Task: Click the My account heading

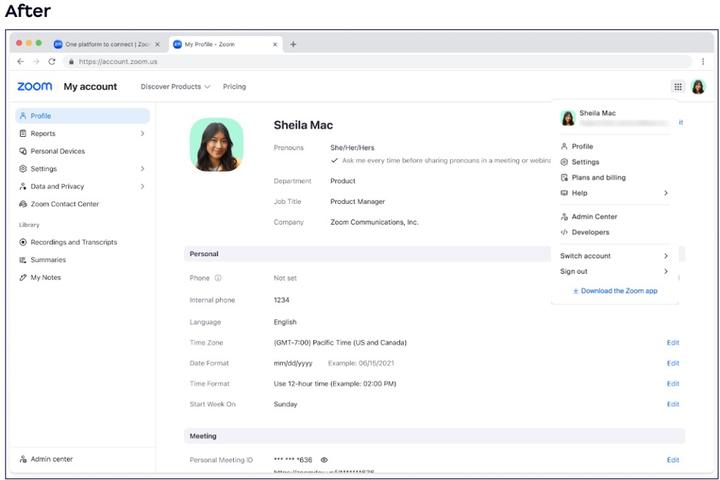Action: (x=90, y=86)
